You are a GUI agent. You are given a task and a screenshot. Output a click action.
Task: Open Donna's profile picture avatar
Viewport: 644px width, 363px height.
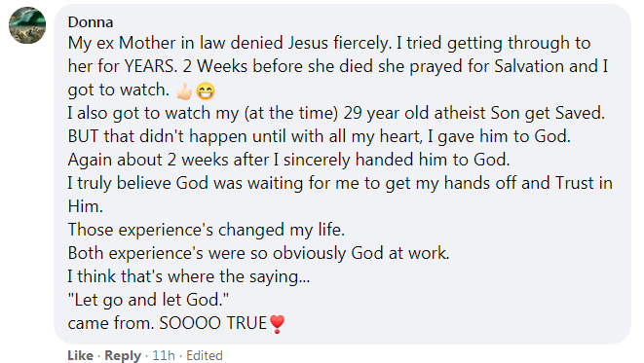[27, 25]
